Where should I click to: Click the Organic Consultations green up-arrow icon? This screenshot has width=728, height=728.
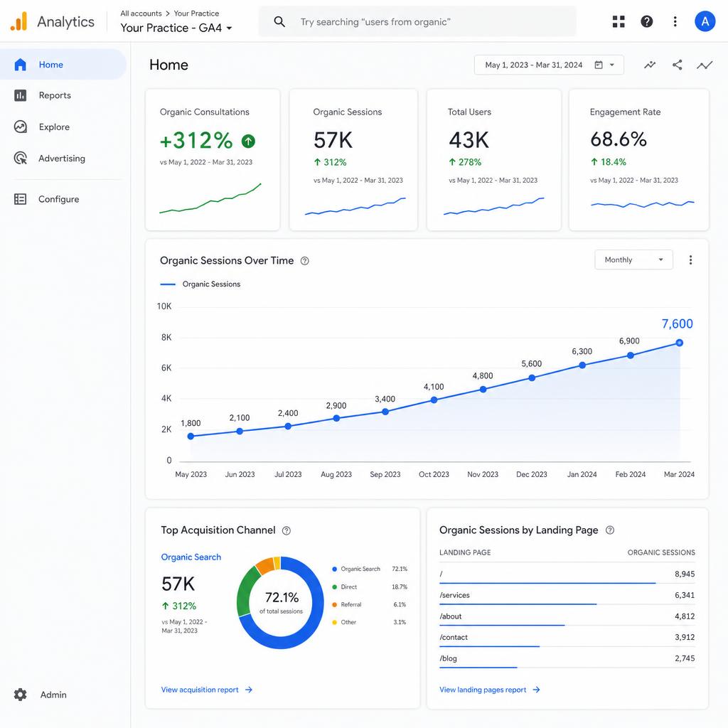pos(248,141)
